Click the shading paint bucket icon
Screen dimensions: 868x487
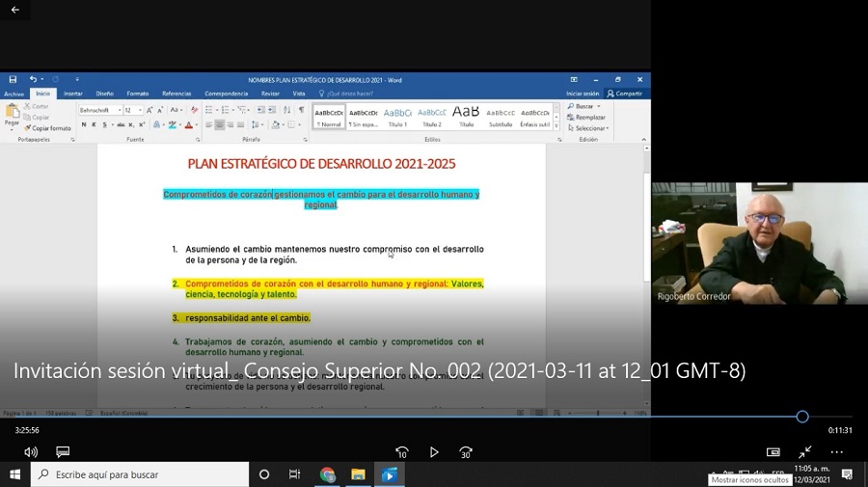click(275, 125)
